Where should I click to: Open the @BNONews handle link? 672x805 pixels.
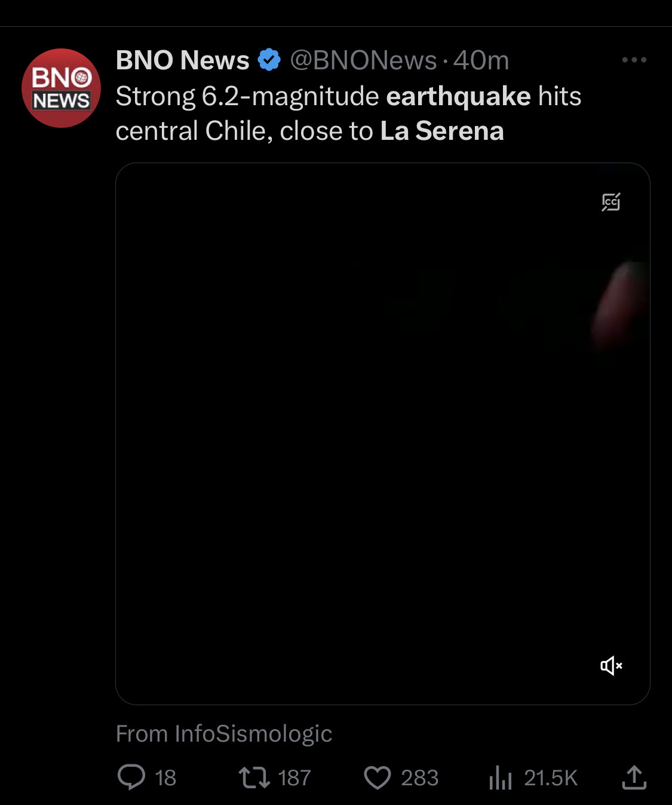pos(363,60)
